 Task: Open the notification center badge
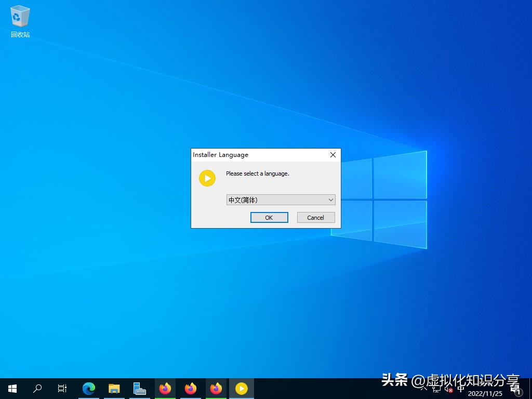(518, 391)
